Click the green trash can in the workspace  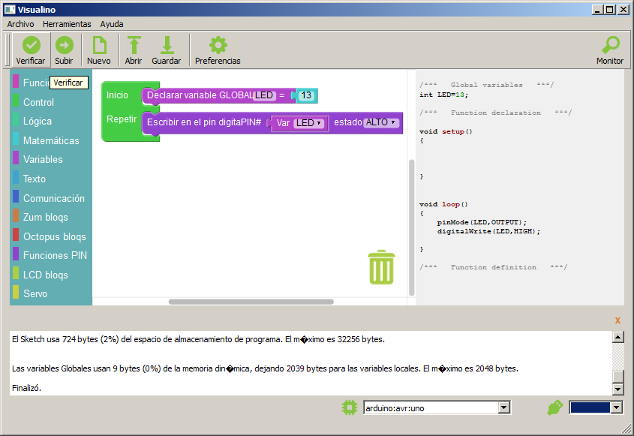[381, 267]
